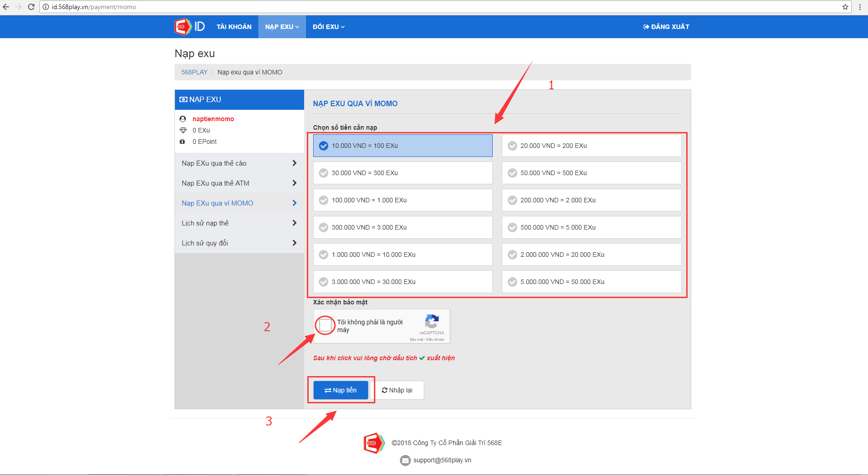The height and width of the screenshot is (475, 868).
Task: Open the ĐỔI EXU dropdown menu
Action: (x=329, y=27)
